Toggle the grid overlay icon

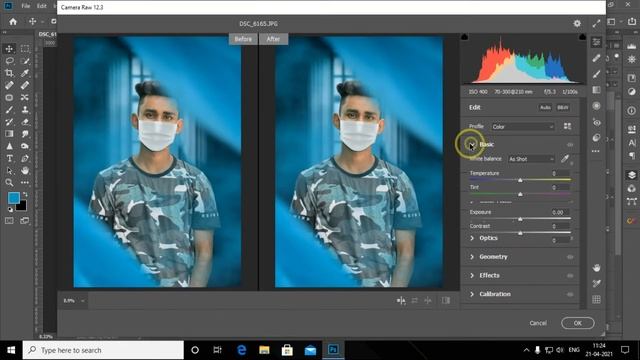pyautogui.click(x=596, y=299)
